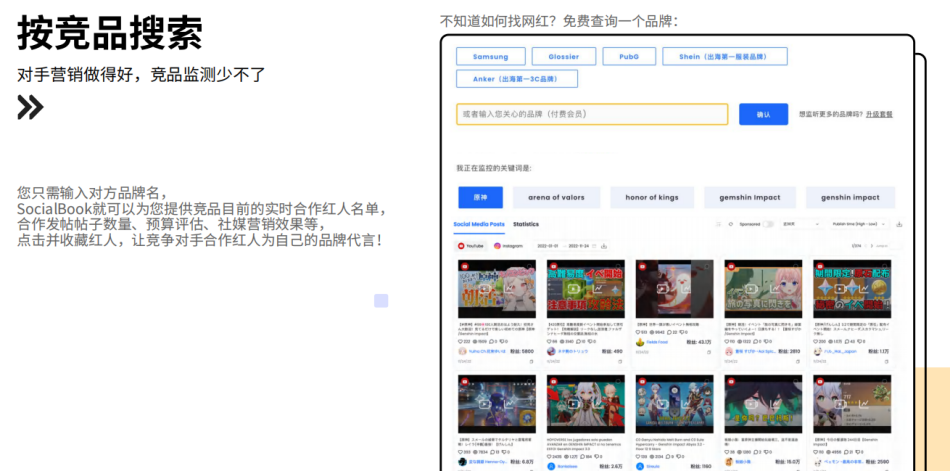Choose the Anker brand button
Viewport: 950px width, 471px height.
point(517,79)
